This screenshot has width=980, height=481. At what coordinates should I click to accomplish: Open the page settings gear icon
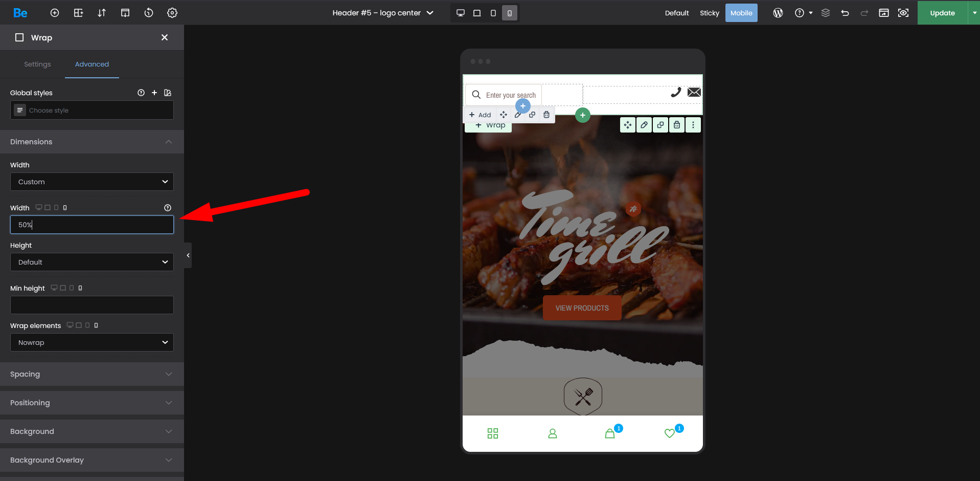pyautogui.click(x=172, y=13)
